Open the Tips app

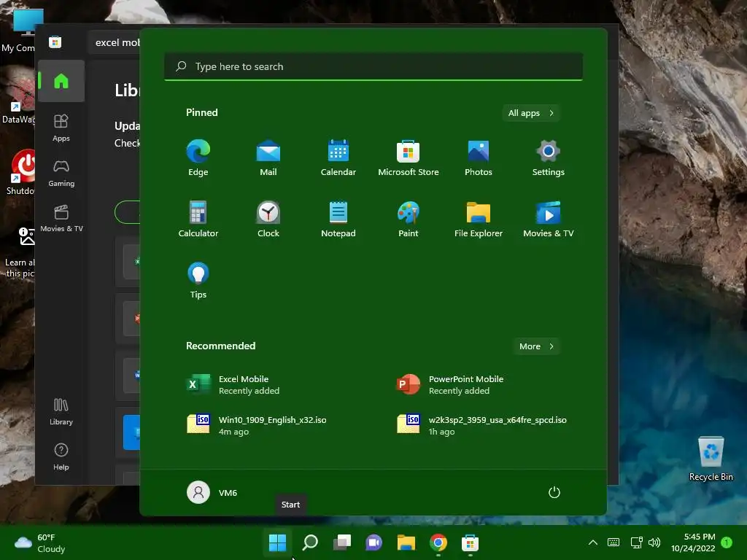198,281
